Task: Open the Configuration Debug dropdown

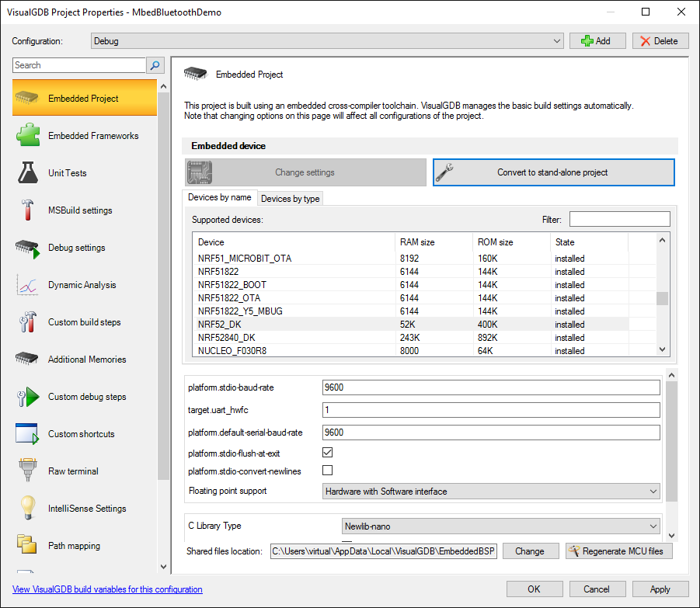Action: tap(327, 41)
